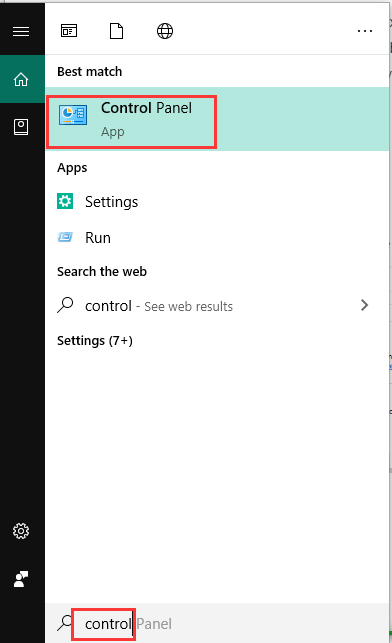
Task: Expand web results chevron for control
Action: (365, 305)
